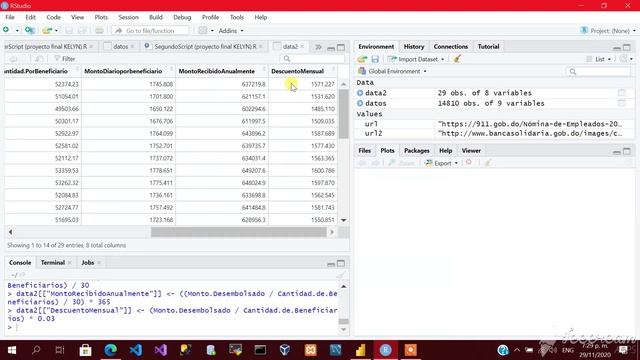Open Project (None) dropdown

(x=608, y=31)
